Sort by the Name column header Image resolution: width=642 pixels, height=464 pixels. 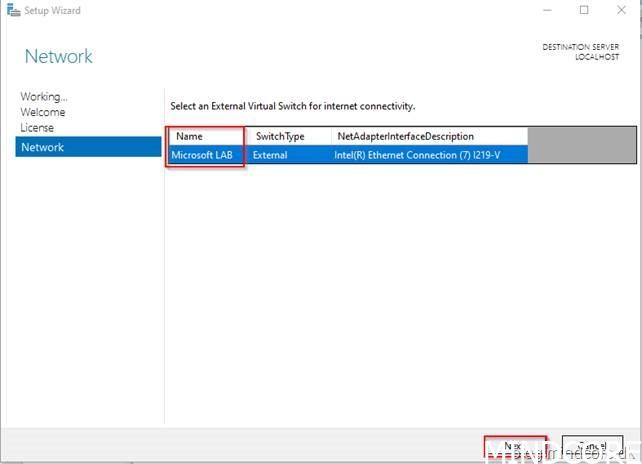(189, 136)
